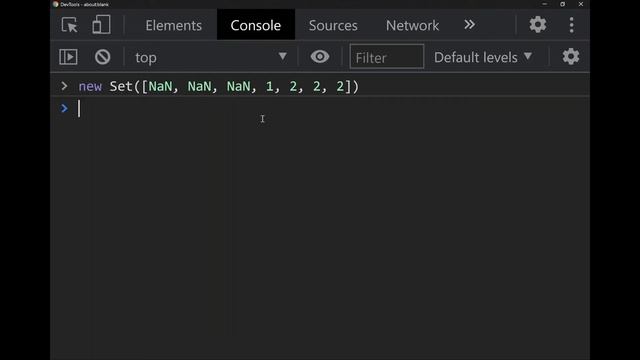640x360 pixels.
Task: Open the Sources tab
Action: (333, 25)
